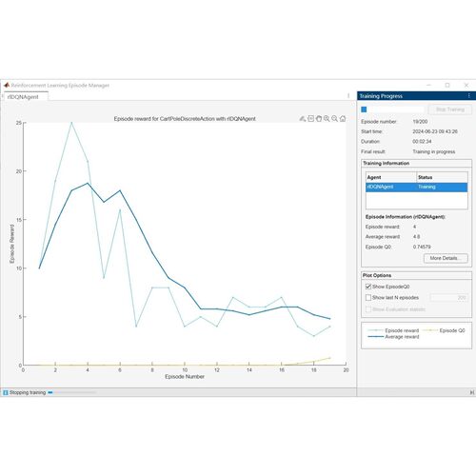
Task: Click the More Details button
Action: point(446,258)
